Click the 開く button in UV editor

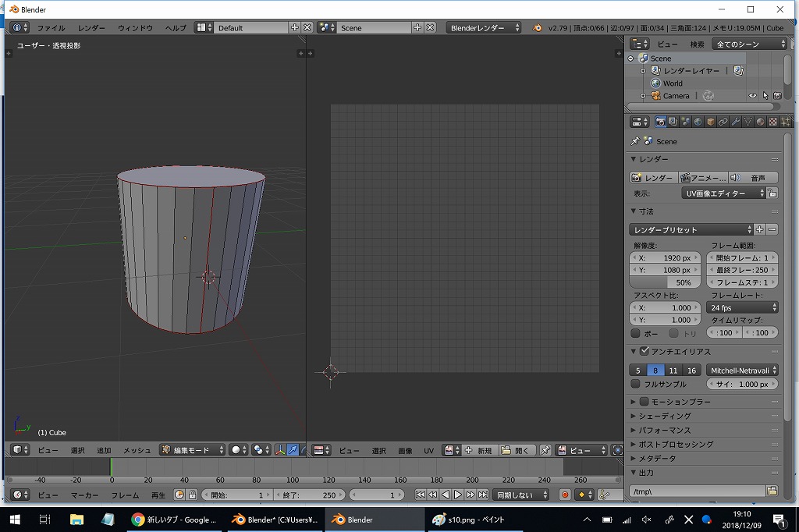pos(516,450)
